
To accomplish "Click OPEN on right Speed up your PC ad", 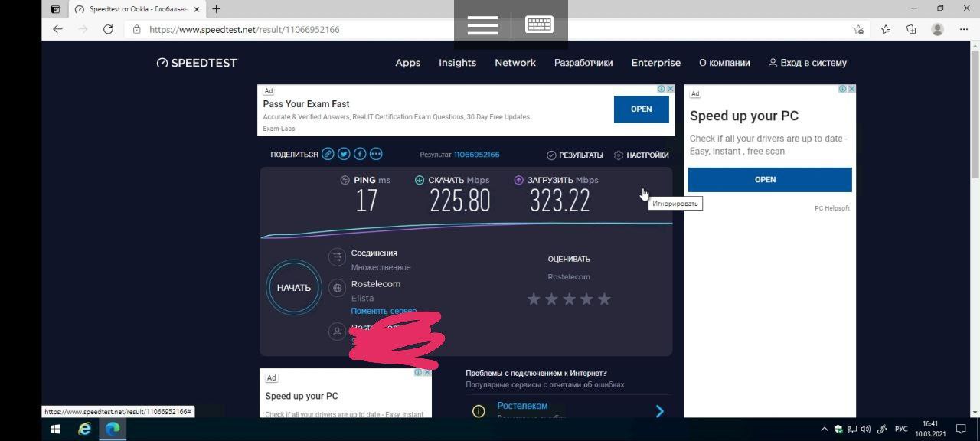I will point(769,179).
